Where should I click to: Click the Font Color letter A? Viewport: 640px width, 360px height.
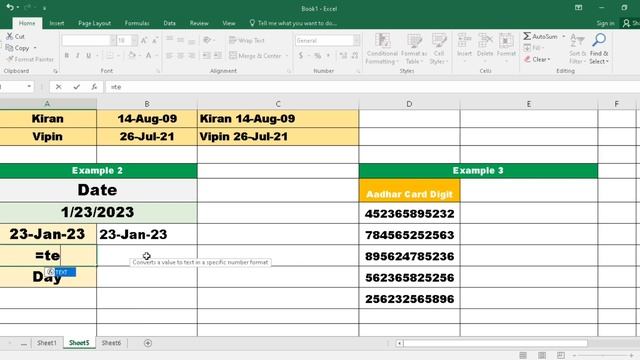[149, 55]
